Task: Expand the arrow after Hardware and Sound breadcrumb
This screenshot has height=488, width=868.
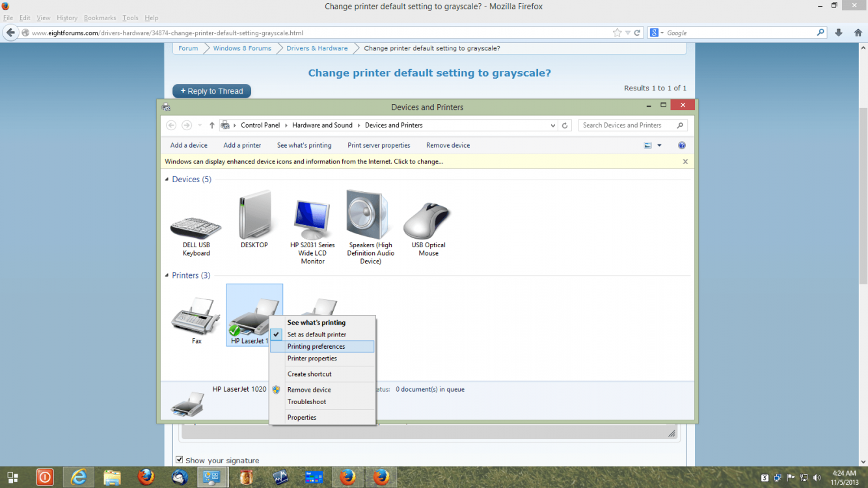Action: point(359,126)
